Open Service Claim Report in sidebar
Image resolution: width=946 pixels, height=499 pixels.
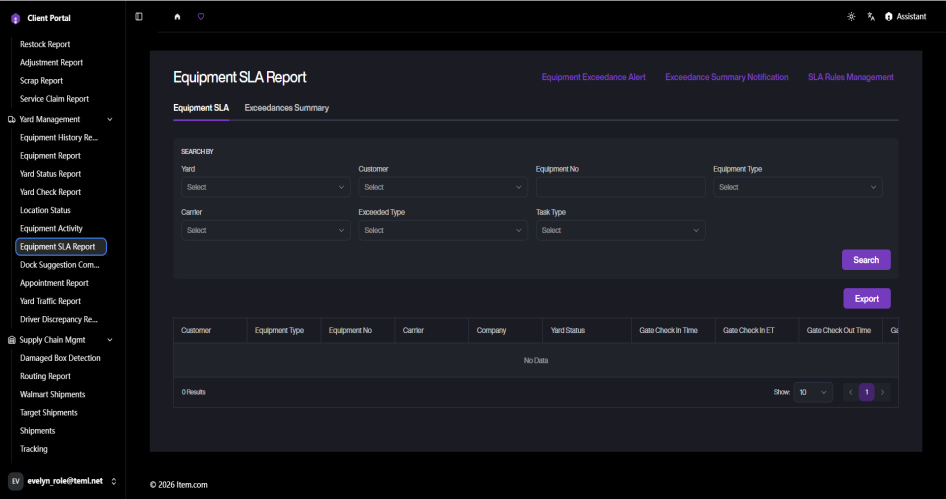[x=54, y=99]
